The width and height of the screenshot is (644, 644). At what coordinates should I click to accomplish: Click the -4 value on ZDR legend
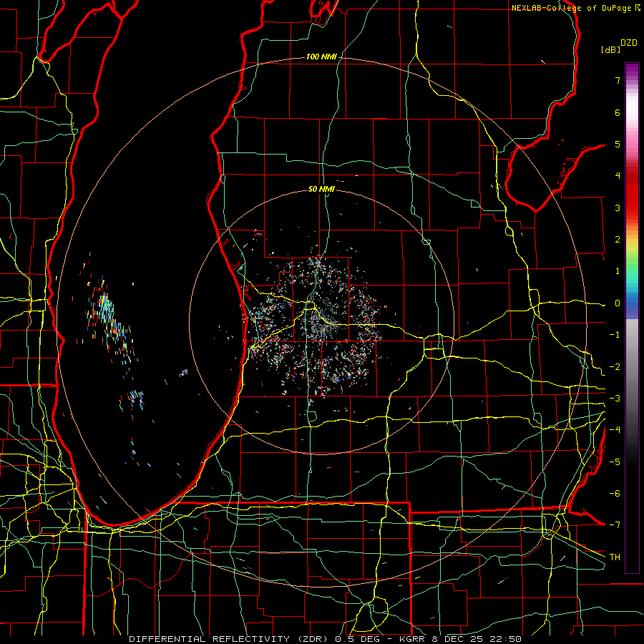tap(615, 429)
